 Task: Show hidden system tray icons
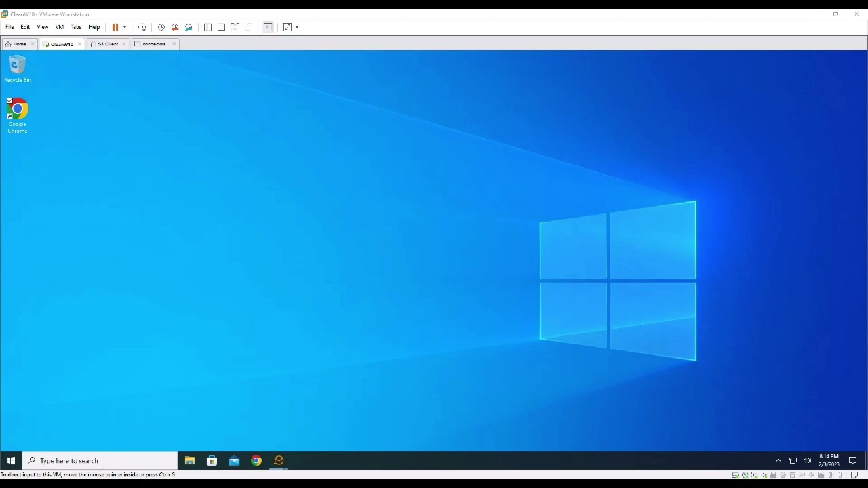778,461
